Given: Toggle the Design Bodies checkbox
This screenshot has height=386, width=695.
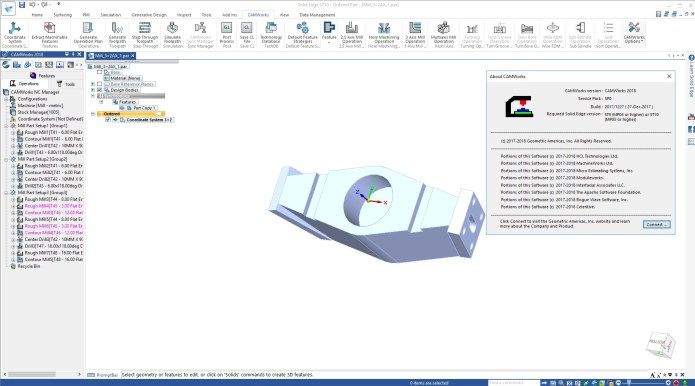Looking at the screenshot, I should click(100, 90).
